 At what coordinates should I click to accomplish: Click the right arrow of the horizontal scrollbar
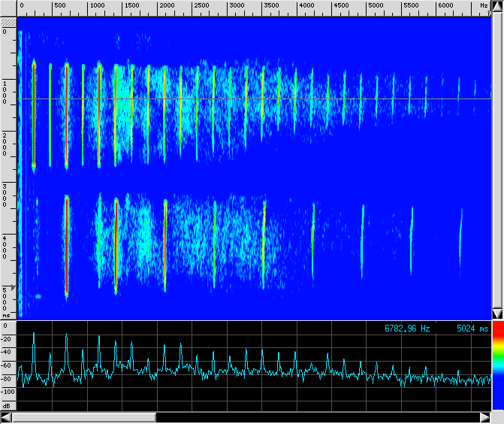(x=485, y=417)
